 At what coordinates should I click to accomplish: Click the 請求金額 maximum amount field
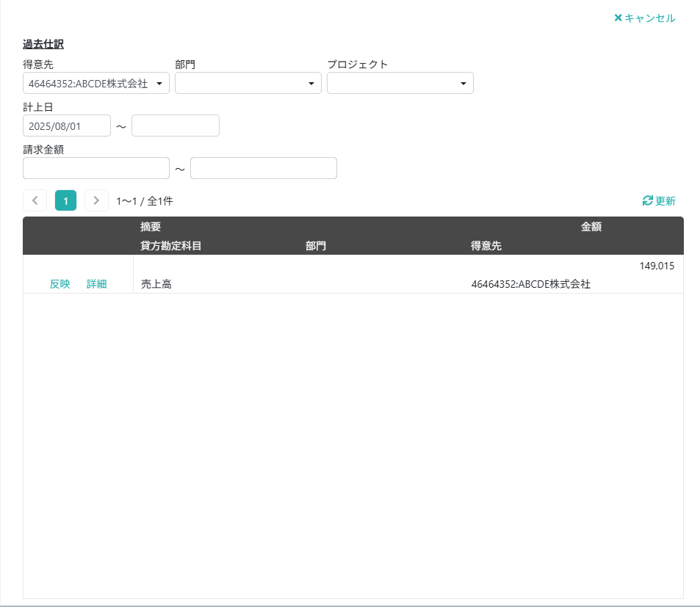(263, 169)
